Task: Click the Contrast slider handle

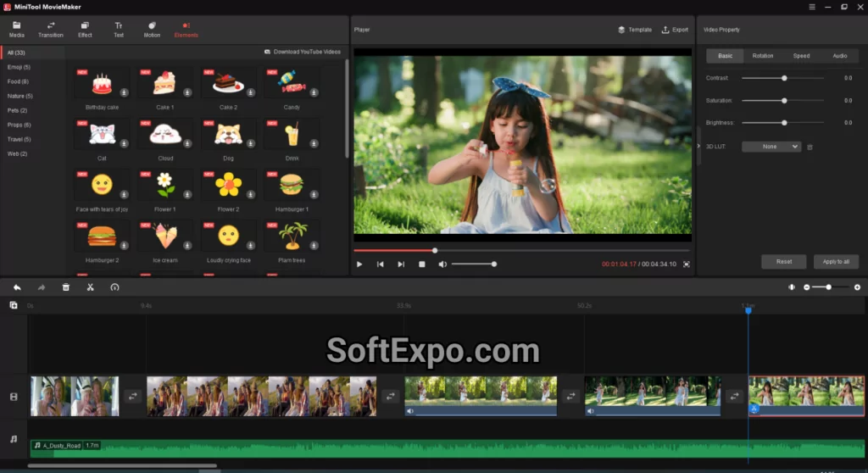Action: [784, 78]
